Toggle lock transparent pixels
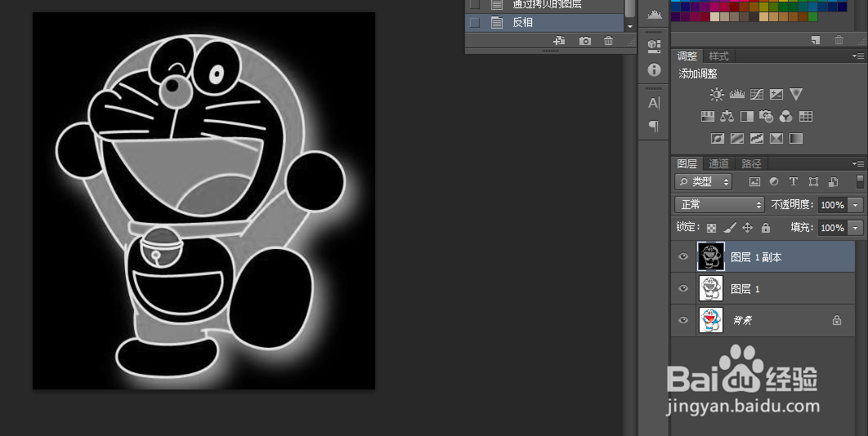This screenshot has height=436, width=868. [x=711, y=228]
